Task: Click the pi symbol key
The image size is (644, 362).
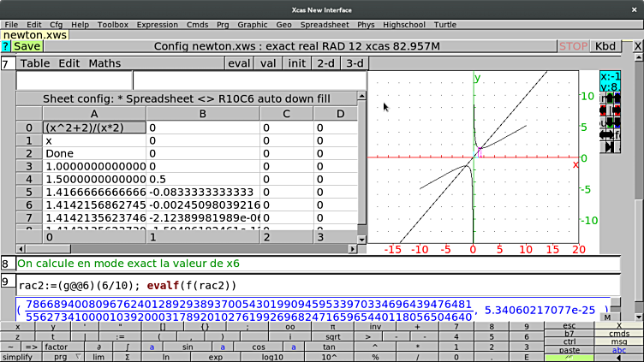Action: (x=332, y=326)
